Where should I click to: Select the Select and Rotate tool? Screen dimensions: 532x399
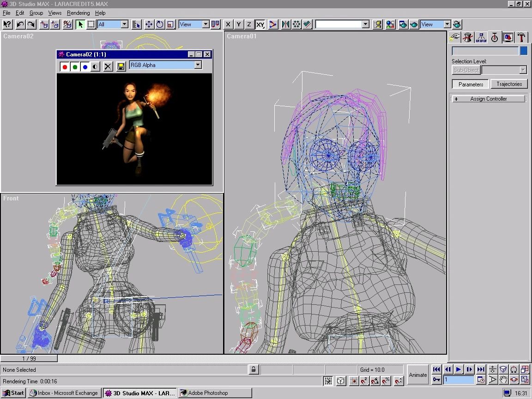pos(159,24)
